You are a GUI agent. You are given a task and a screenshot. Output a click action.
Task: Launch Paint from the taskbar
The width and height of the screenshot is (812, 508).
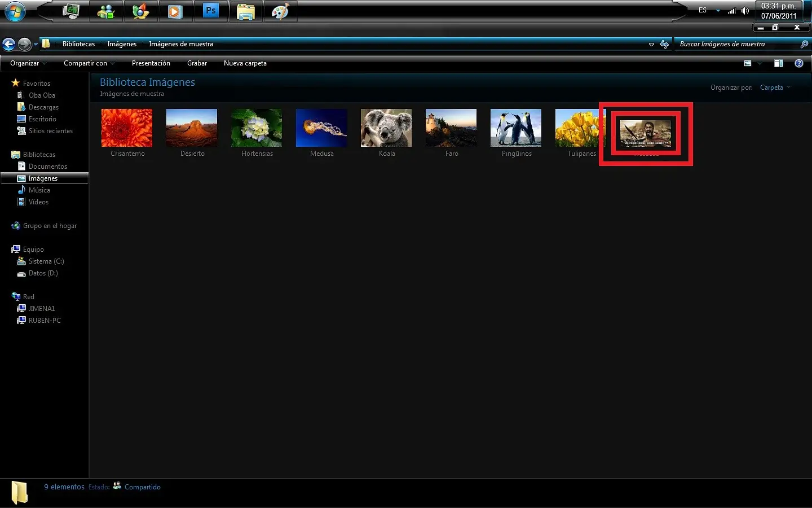pyautogui.click(x=280, y=11)
